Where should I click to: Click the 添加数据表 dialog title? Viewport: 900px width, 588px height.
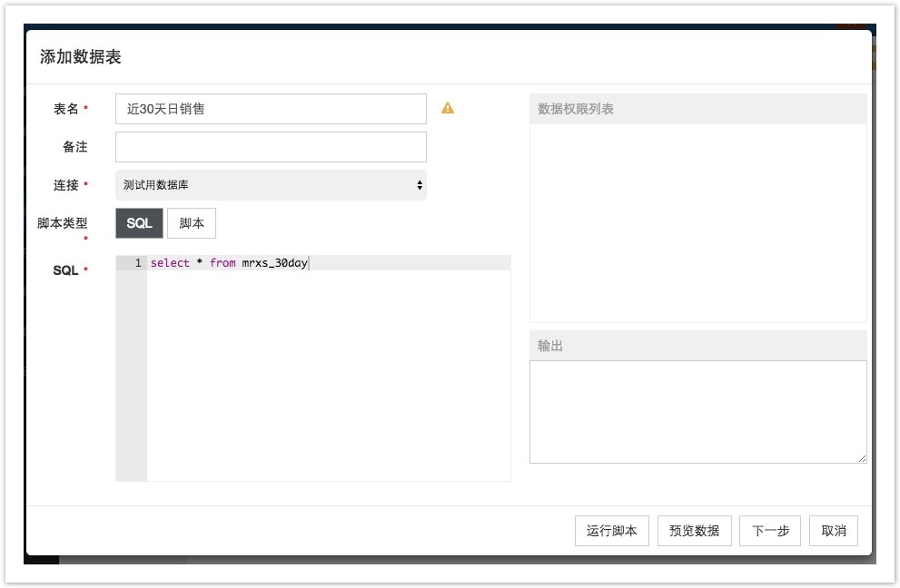tap(80, 57)
